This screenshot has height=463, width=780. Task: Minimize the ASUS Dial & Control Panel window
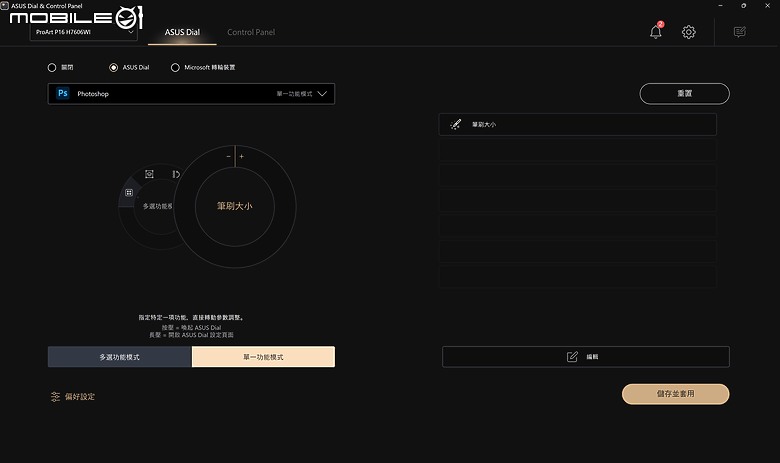click(x=720, y=5)
